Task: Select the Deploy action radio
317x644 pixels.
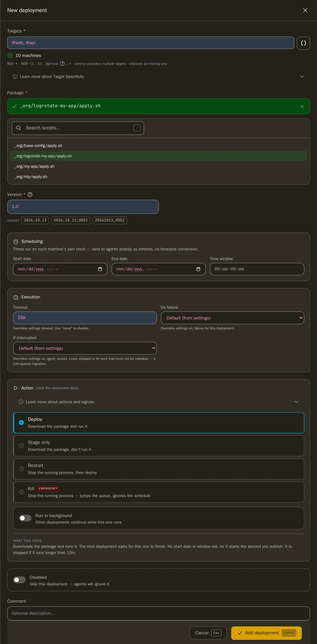Action: 21,423
